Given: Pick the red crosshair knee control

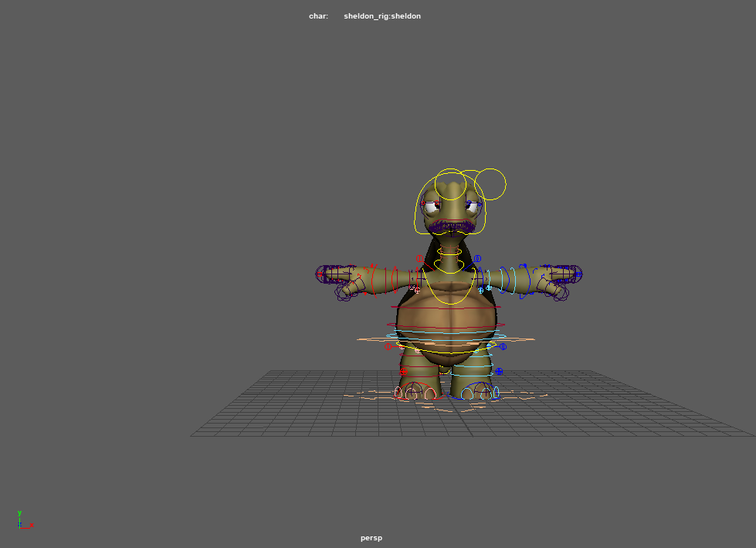Looking at the screenshot, I should click(x=403, y=372).
